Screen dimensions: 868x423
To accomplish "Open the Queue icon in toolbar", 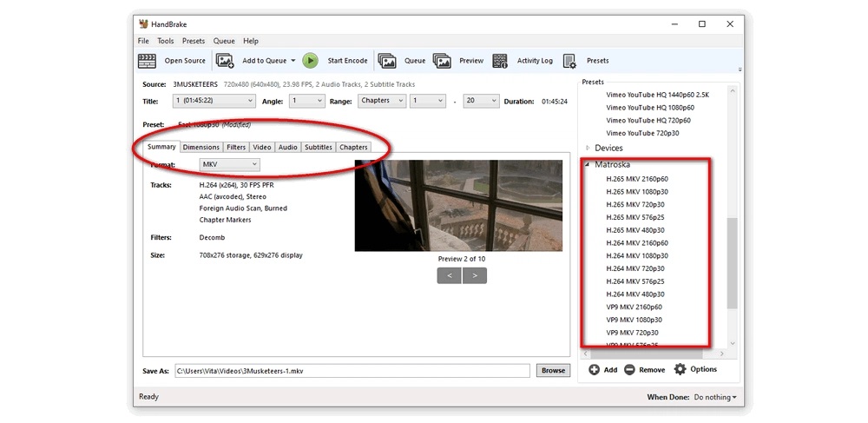I will [387, 61].
